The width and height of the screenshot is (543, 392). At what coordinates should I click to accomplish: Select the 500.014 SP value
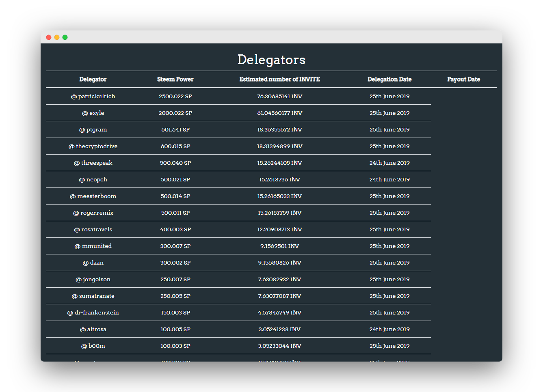coord(175,196)
